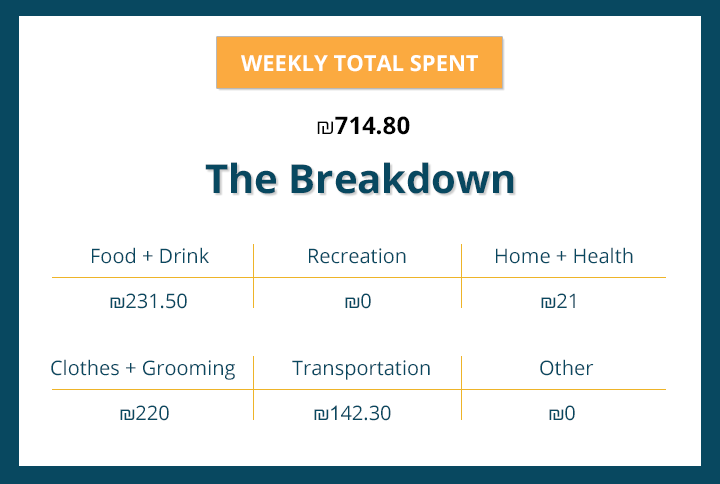Click the Other category label
720x484 pixels.
click(566, 368)
